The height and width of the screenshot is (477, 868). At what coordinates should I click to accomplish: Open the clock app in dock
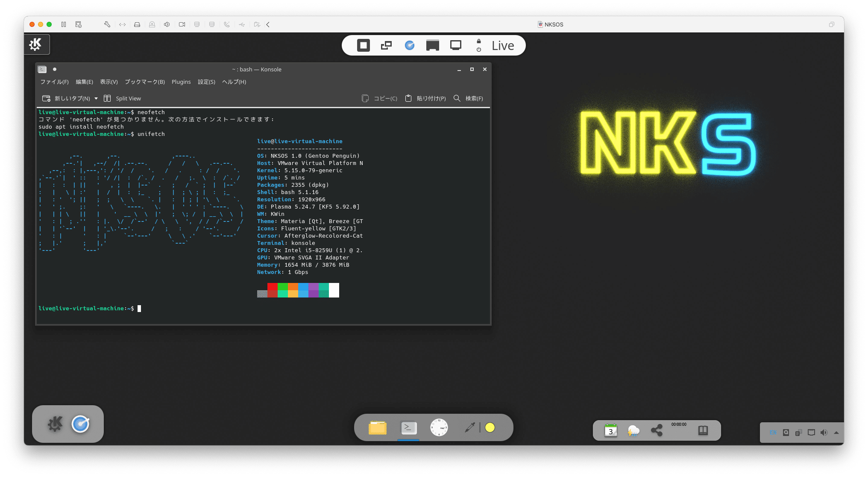pyautogui.click(x=439, y=427)
